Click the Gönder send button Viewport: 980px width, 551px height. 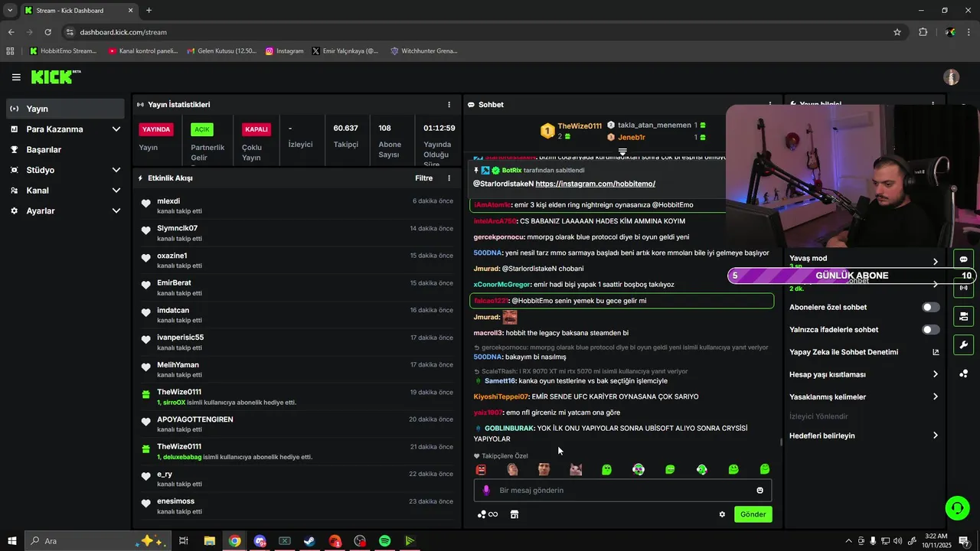coord(753,514)
